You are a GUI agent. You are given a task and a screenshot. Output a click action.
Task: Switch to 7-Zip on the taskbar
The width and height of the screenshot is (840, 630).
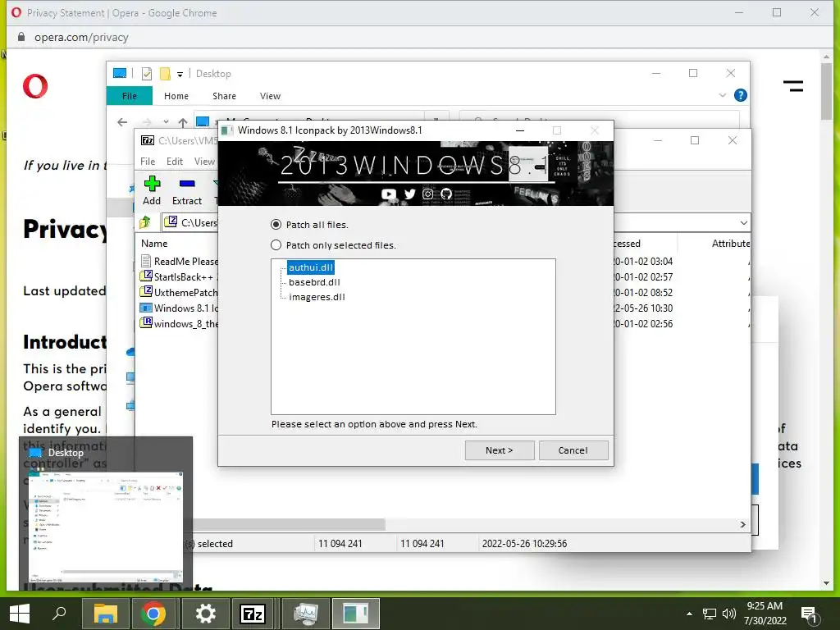[x=253, y=614]
